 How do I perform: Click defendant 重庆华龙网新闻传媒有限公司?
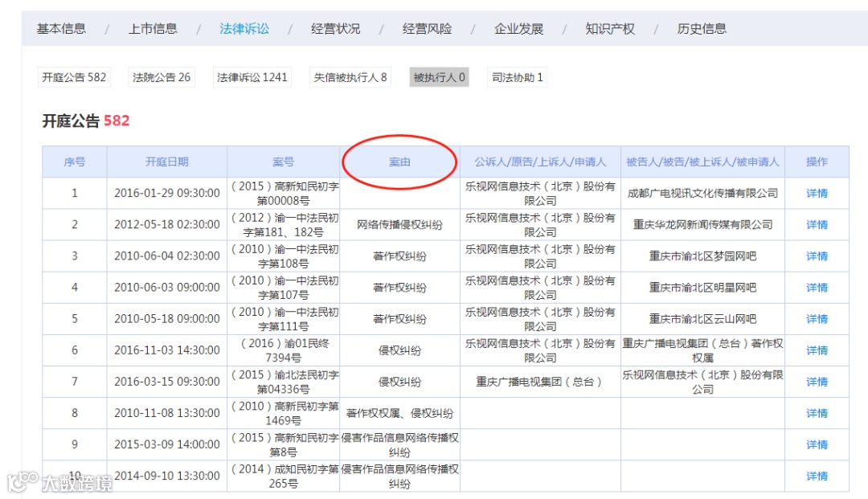[702, 225]
